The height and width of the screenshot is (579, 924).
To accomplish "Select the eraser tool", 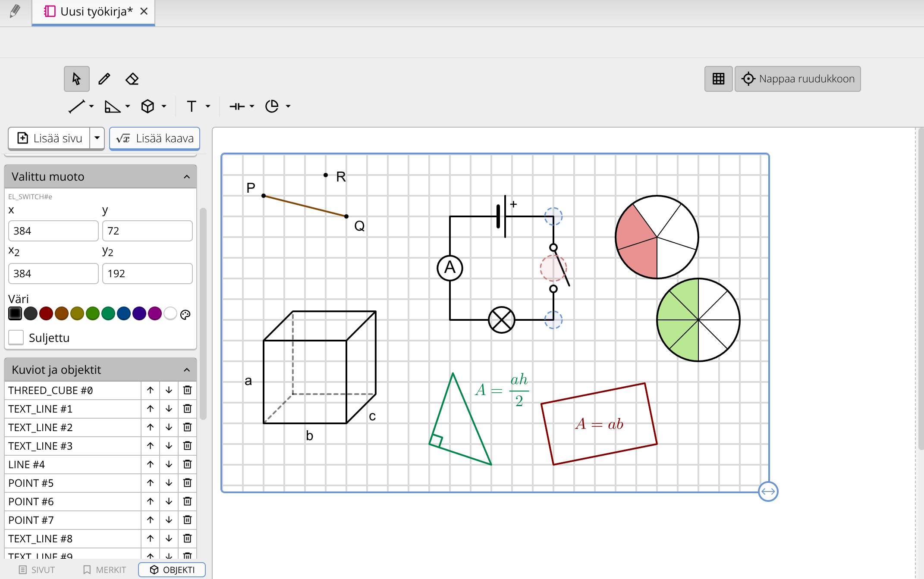I will 132,79.
